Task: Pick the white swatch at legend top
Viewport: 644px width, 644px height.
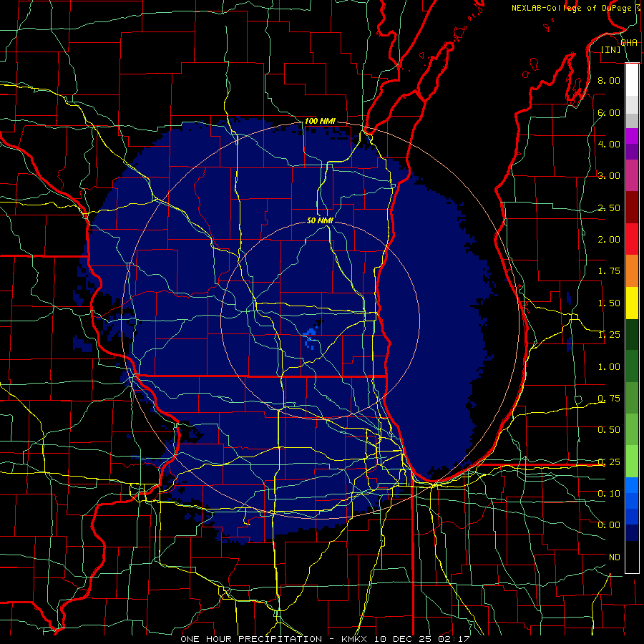Action: point(632,80)
